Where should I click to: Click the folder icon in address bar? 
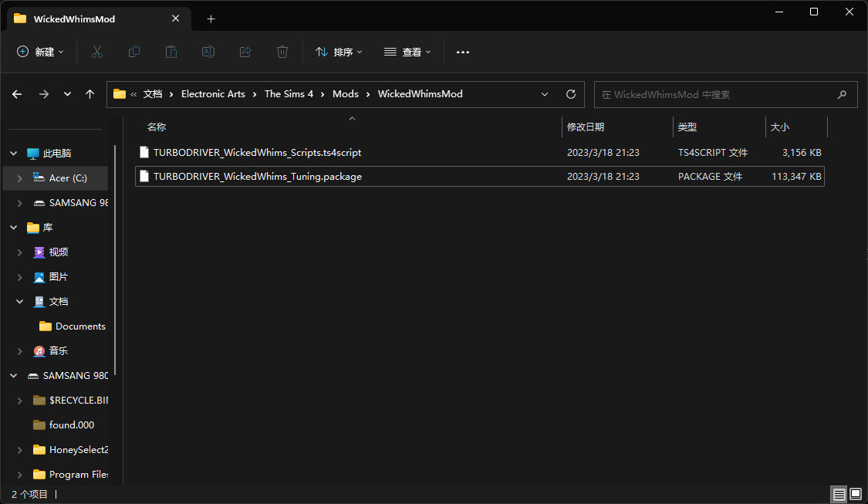coord(120,94)
